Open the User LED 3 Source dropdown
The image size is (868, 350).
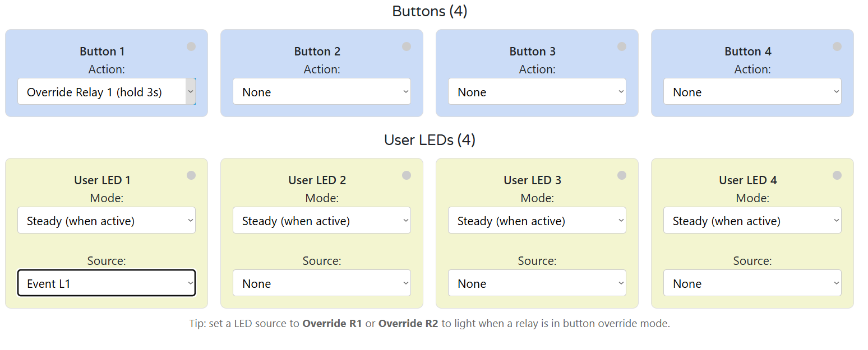tap(537, 283)
